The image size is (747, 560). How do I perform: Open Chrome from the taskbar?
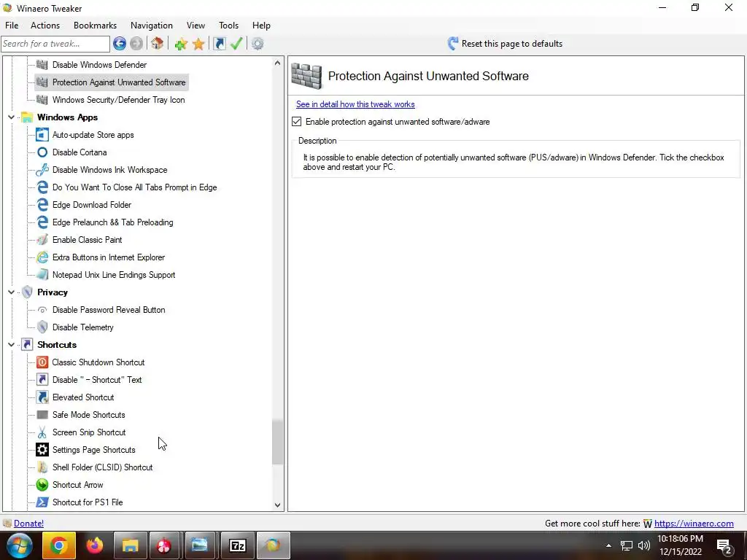point(58,545)
